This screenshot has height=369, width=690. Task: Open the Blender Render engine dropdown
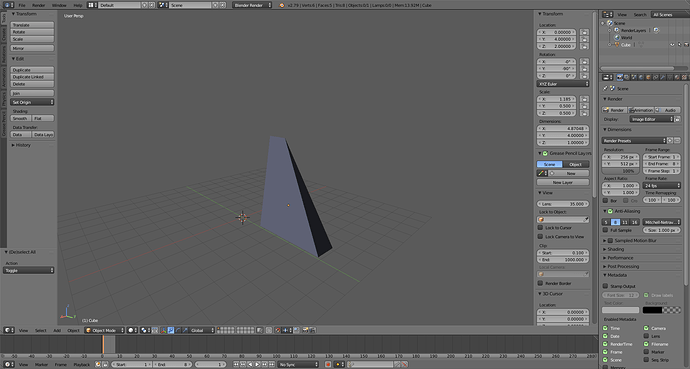[x=252, y=5]
